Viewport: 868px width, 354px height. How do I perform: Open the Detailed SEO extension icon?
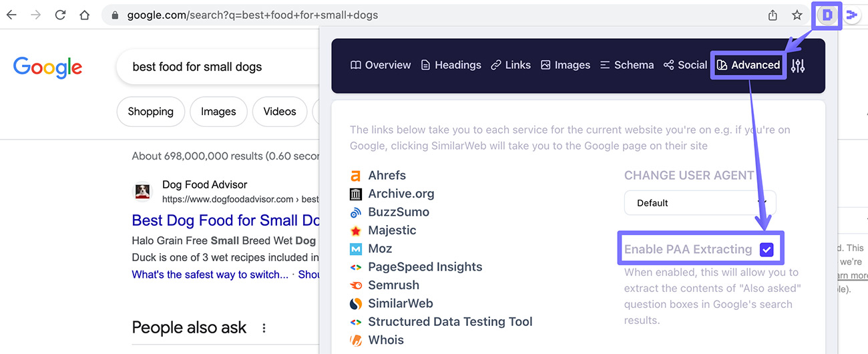click(x=828, y=15)
